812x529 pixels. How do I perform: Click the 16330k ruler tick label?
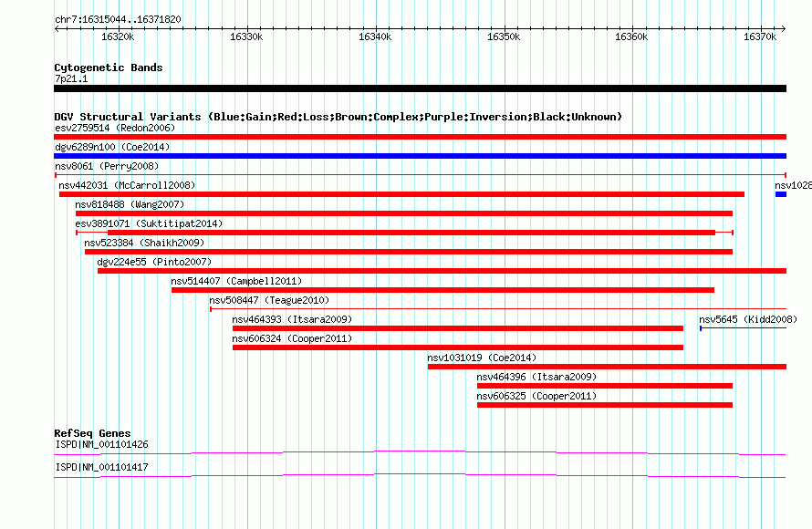coord(246,36)
